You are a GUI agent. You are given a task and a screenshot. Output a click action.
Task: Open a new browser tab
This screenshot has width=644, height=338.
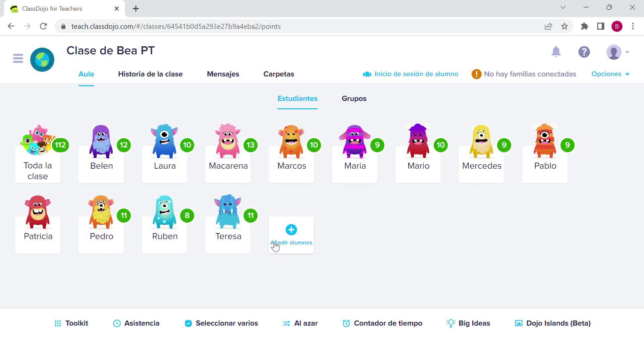pos(136,9)
